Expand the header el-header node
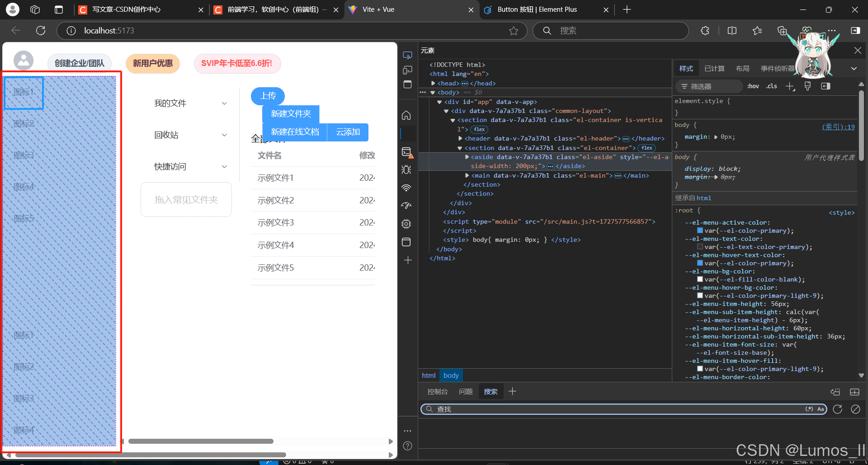This screenshot has width=868, height=465. click(460, 138)
